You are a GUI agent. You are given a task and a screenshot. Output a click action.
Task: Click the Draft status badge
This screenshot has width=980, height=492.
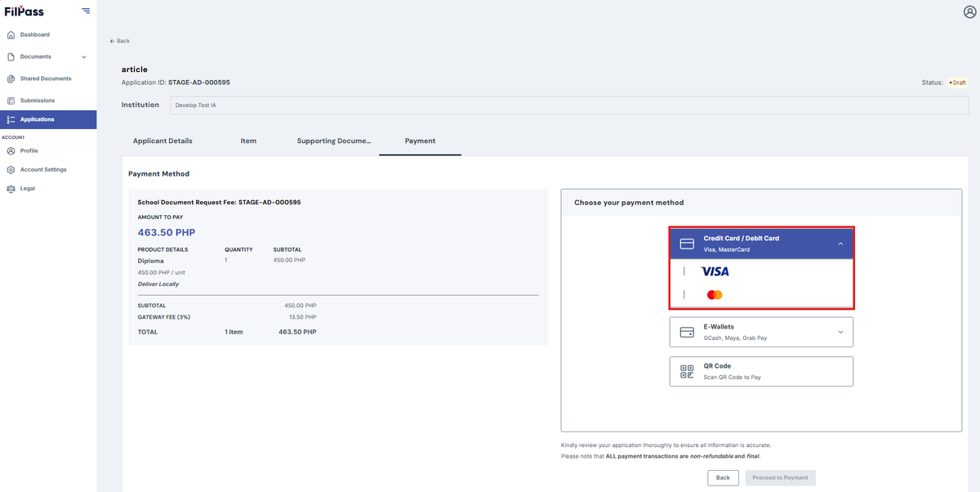click(x=957, y=83)
